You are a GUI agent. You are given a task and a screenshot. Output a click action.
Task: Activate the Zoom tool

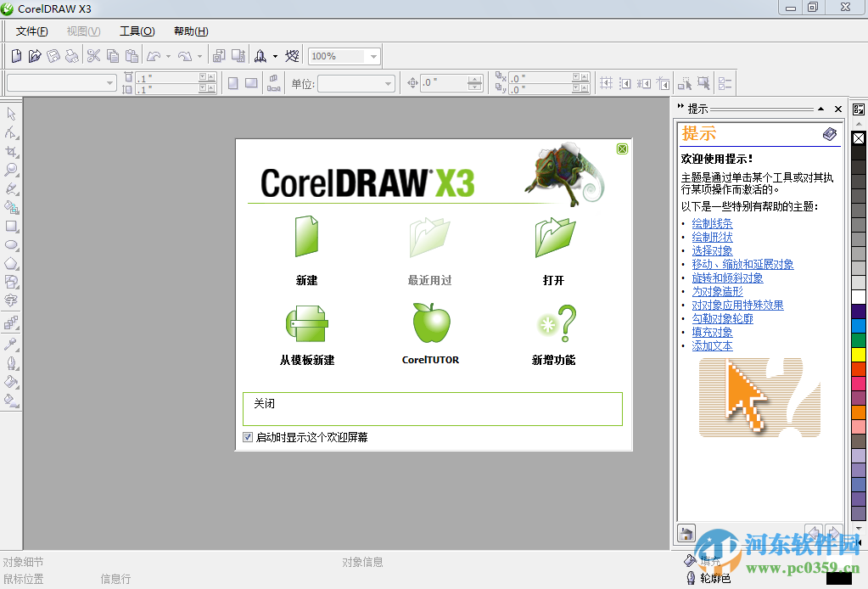click(12, 167)
